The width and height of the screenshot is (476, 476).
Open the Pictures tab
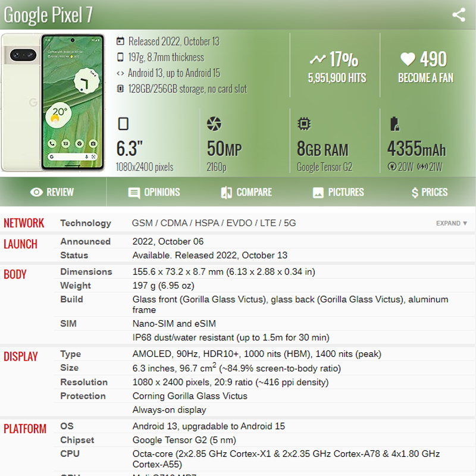338,192
